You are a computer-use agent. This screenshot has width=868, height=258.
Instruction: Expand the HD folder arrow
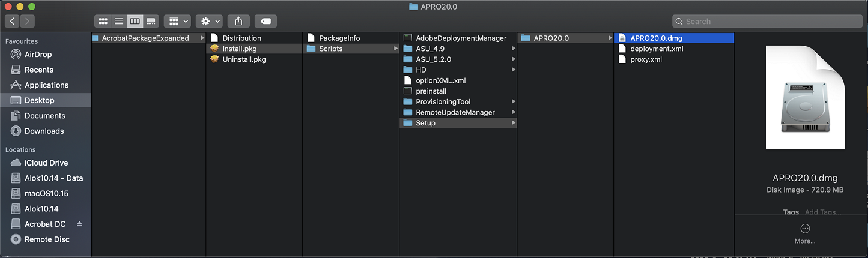pyautogui.click(x=514, y=70)
